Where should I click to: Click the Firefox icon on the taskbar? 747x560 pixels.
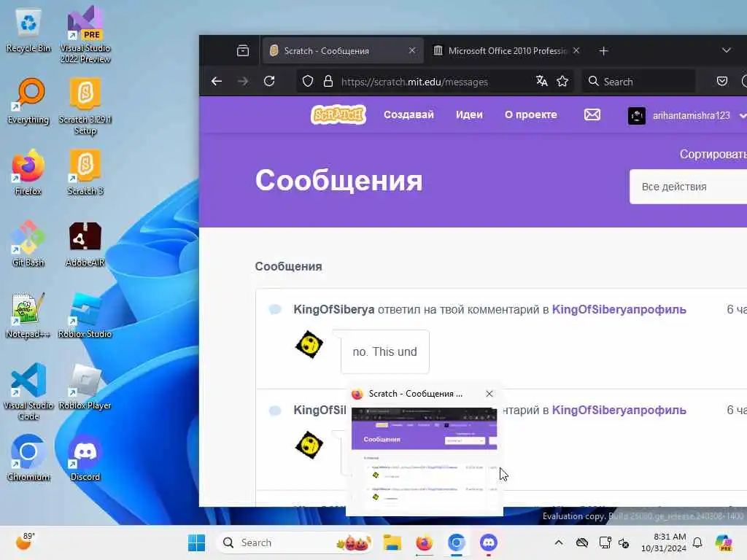coord(424,542)
